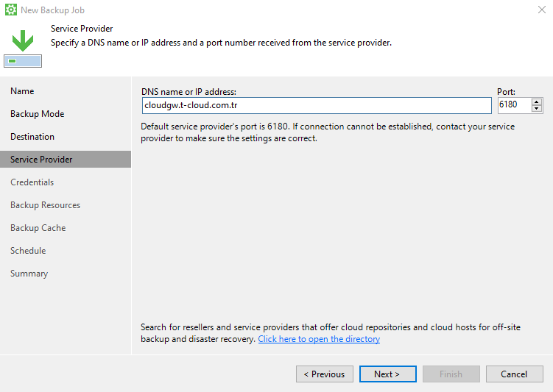Open the Summary step
The width and height of the screenshot is (553, 392).
click(29, 274)
